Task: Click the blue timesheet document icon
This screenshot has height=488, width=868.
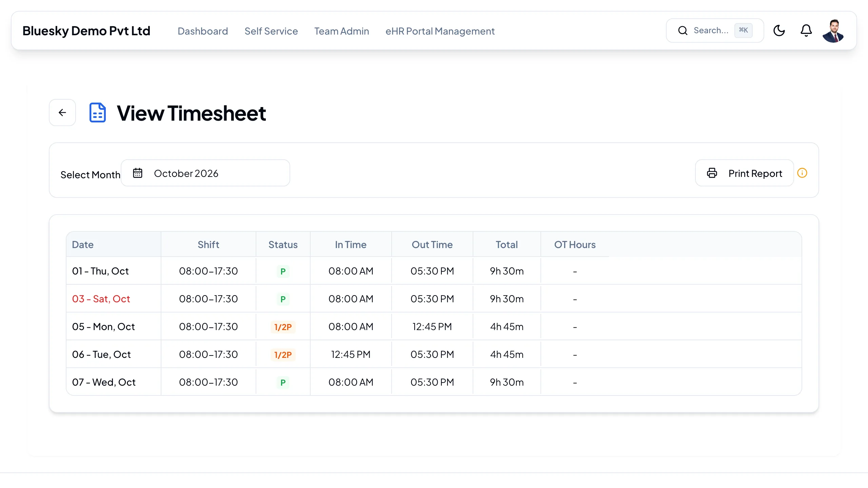Action: 98,113
